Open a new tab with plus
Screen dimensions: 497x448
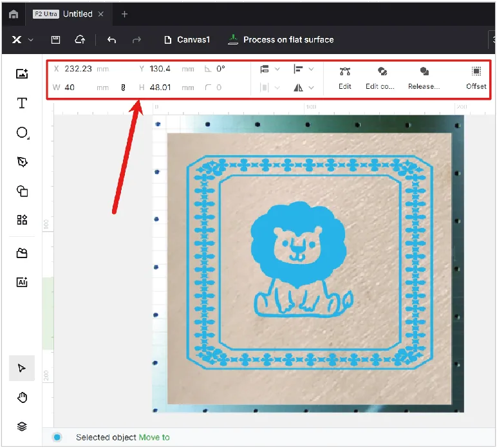point(124,14)
